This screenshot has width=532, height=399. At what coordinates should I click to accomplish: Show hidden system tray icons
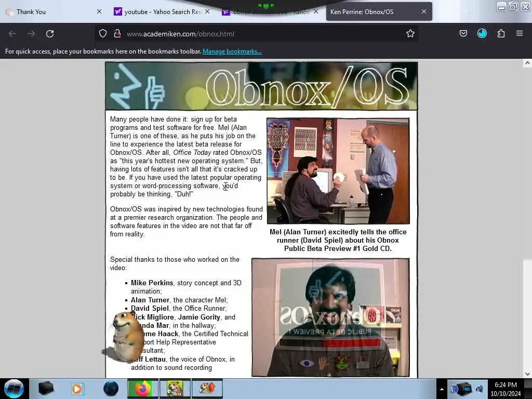pos(442,389)
